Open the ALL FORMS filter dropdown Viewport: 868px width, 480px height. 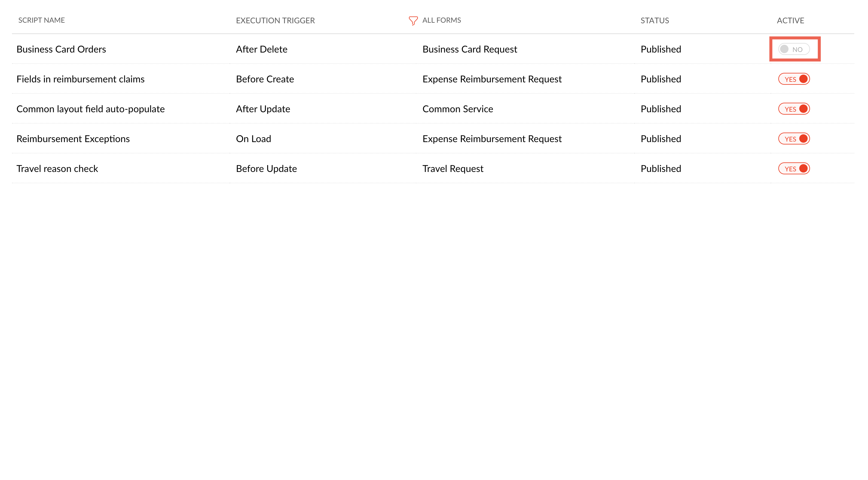(441, 21)
